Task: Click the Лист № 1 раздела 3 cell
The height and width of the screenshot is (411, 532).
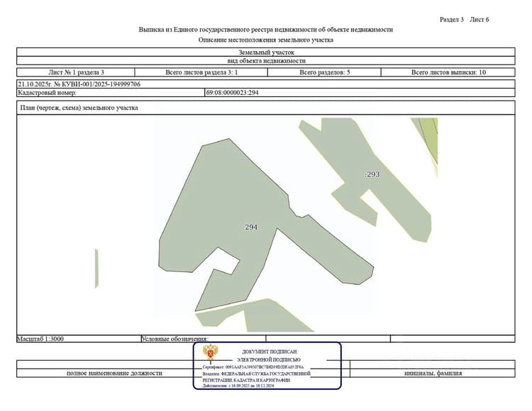Action: (76, 72)
